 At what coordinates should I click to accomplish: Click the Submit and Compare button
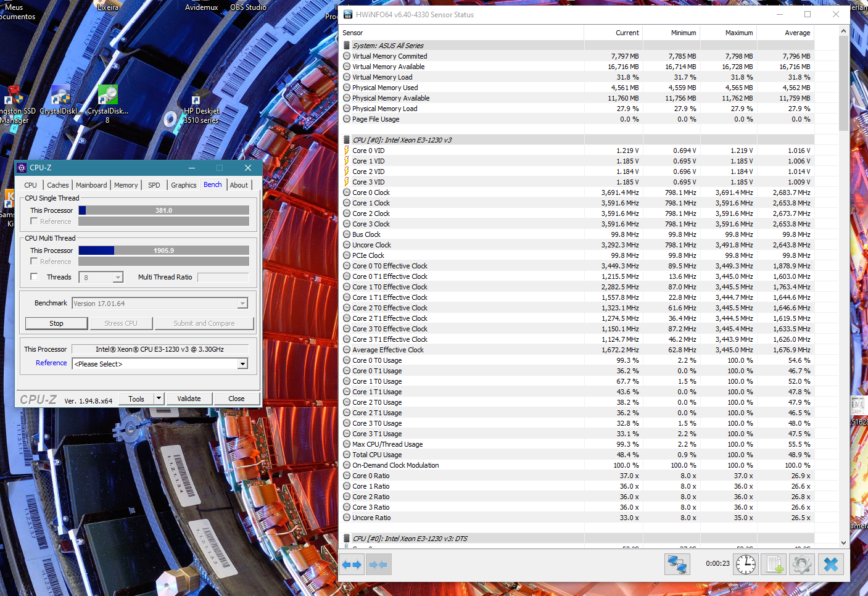click(x=204, y=323)
